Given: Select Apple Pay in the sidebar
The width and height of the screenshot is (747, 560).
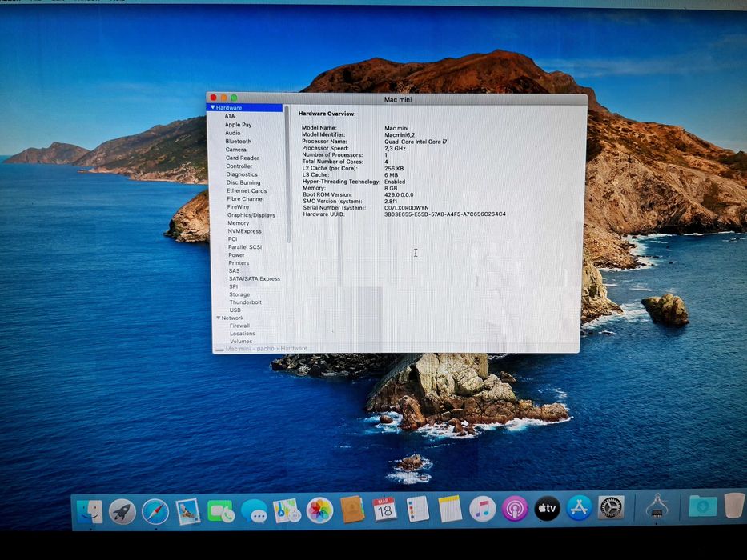Looking at the screenshot, I should pyautogui.click(x=239, y=125).
